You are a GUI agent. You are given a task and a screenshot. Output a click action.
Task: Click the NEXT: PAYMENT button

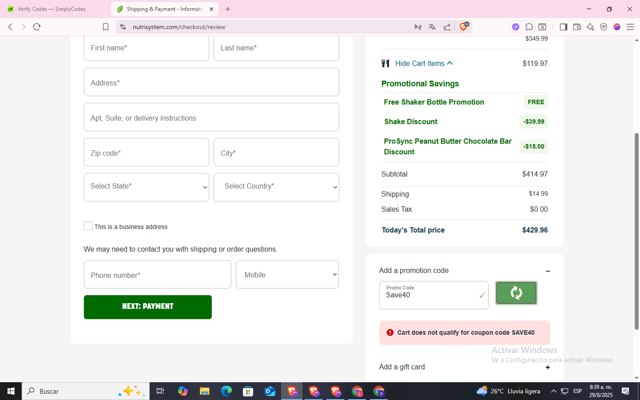click(148, 307)
